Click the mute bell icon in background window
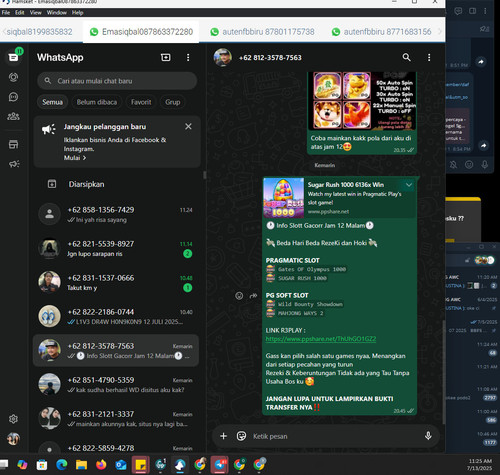 pyautogui.click(x=453, y=164)
